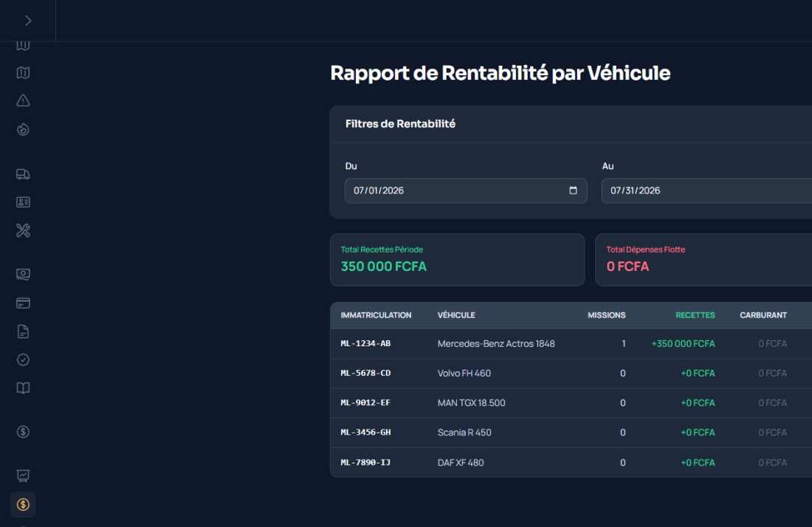Image resolution: width=812 pixels, height=527 pixels.
Task: Select MAN TGX 18.500 vehicle name
Action: [471, 403]
